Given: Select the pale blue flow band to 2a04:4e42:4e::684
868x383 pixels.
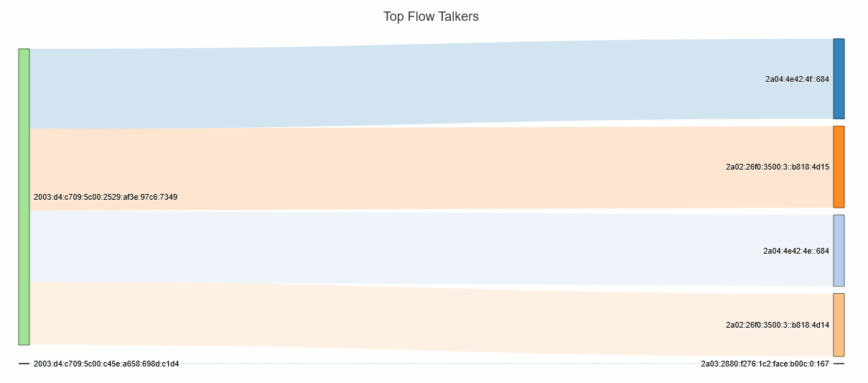Looking at the screenshot, I should point(431,248).
